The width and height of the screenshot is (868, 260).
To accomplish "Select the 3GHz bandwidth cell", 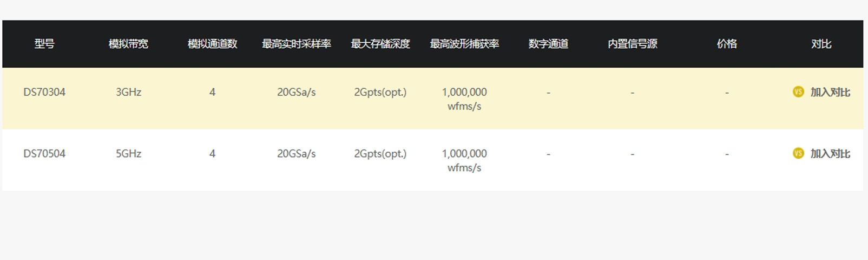I will tap(128, 92).
